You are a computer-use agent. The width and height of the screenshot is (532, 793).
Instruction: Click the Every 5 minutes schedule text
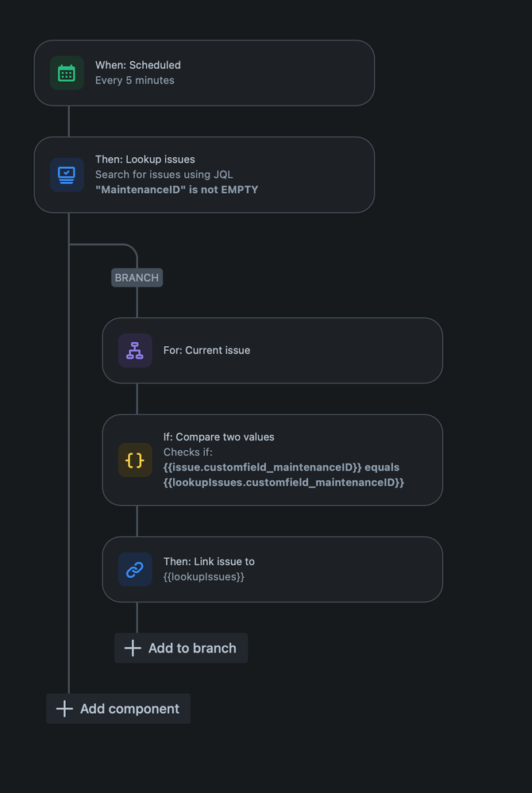[x=135, y=80]
